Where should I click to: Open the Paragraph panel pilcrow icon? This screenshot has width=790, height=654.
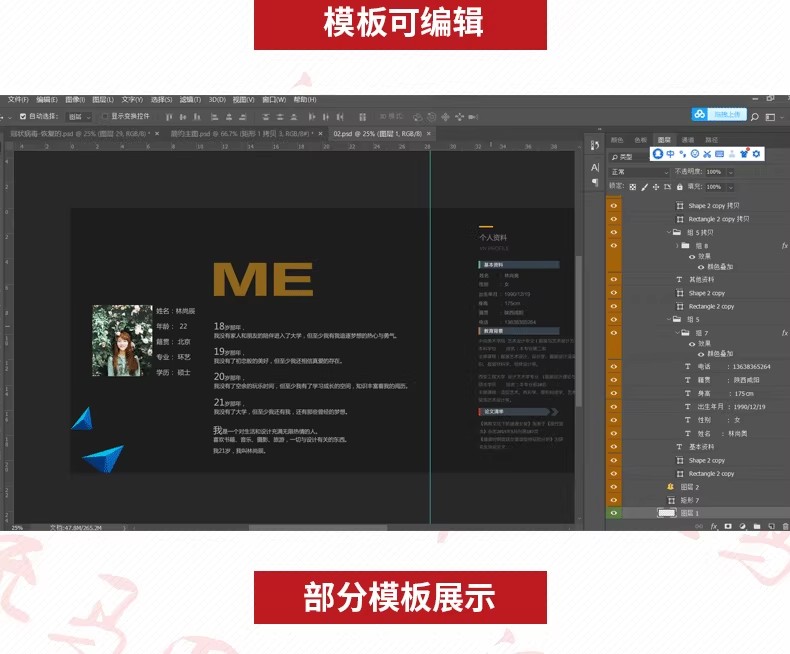pyautogui.click(x=595, y=182)
